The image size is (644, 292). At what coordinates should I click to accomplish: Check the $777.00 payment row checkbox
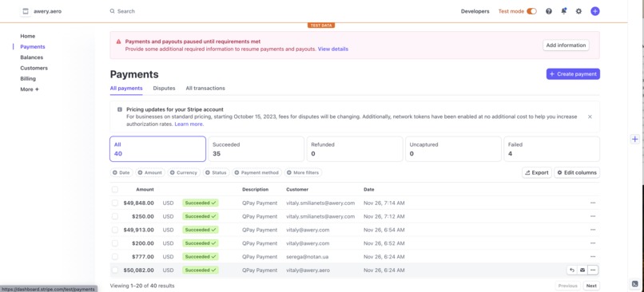coord(114,256)
